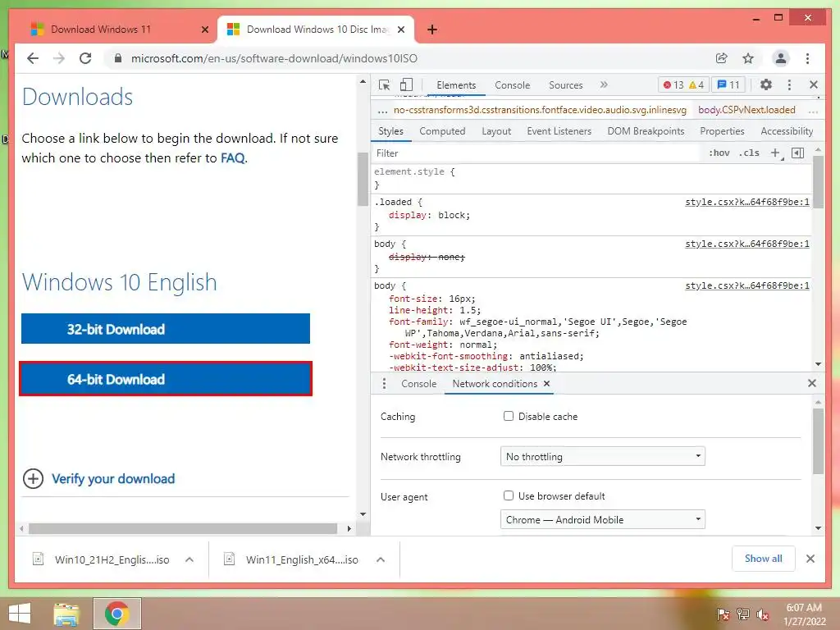Click the styles Filter input field
840x630 pixels.
536,153
